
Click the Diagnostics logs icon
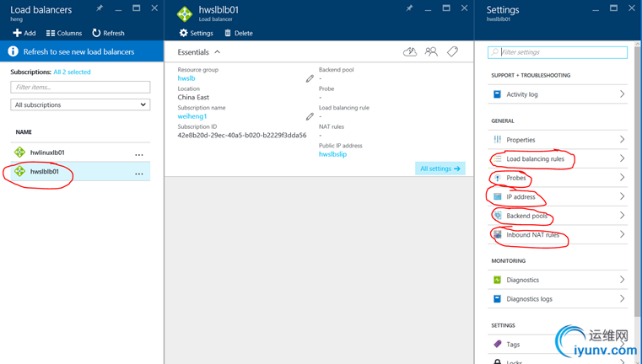[x=497, y=299]
